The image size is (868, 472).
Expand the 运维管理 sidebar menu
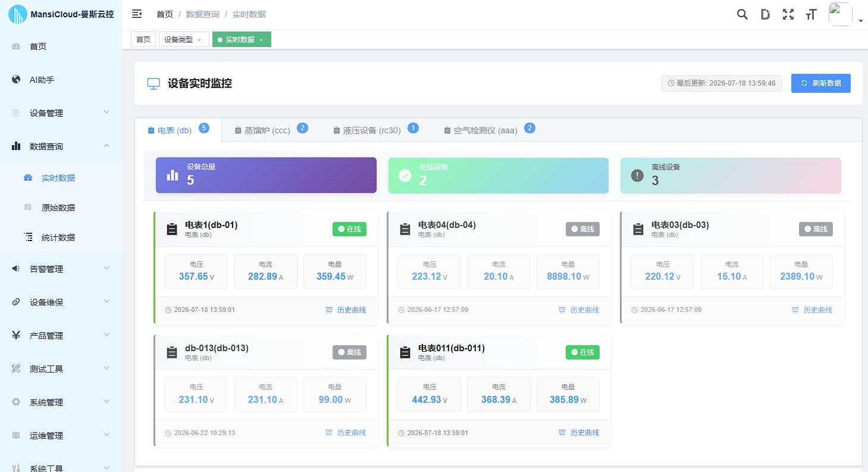pos(61,436)
